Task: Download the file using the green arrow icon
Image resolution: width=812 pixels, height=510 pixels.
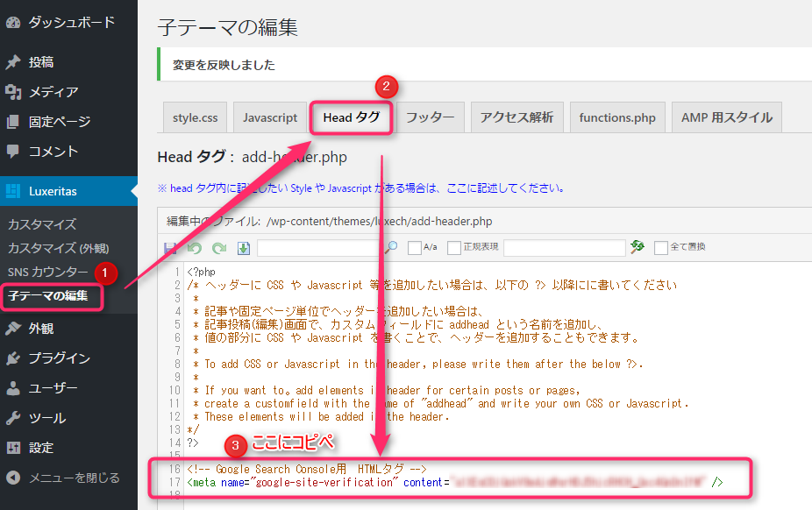Action: [x=243, y=248]
